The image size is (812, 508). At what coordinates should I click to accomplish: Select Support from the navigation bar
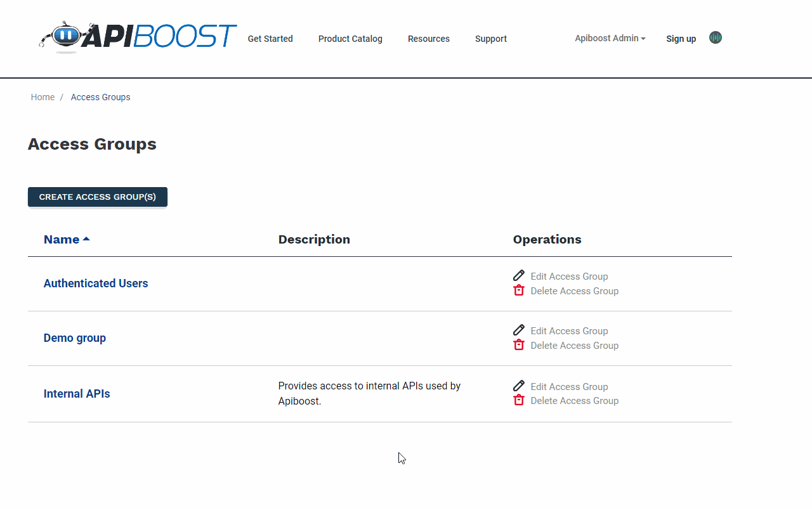[490, 39]
